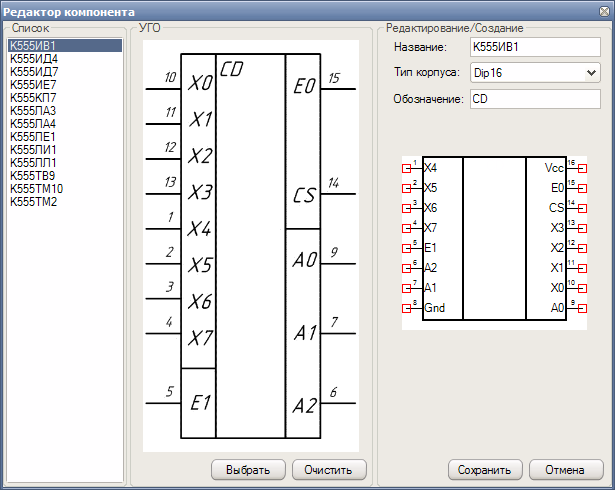
Task: Click pin 9 red marker on the A0 line
Action: (x=582, y=308)
